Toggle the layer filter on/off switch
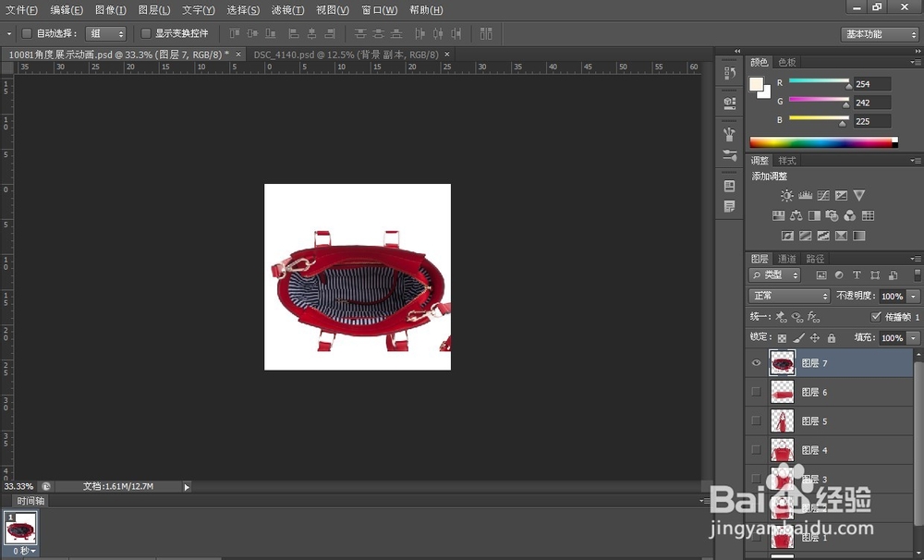Image resolution: width=924 pixels, height=560 pixels. click(917, 275)
